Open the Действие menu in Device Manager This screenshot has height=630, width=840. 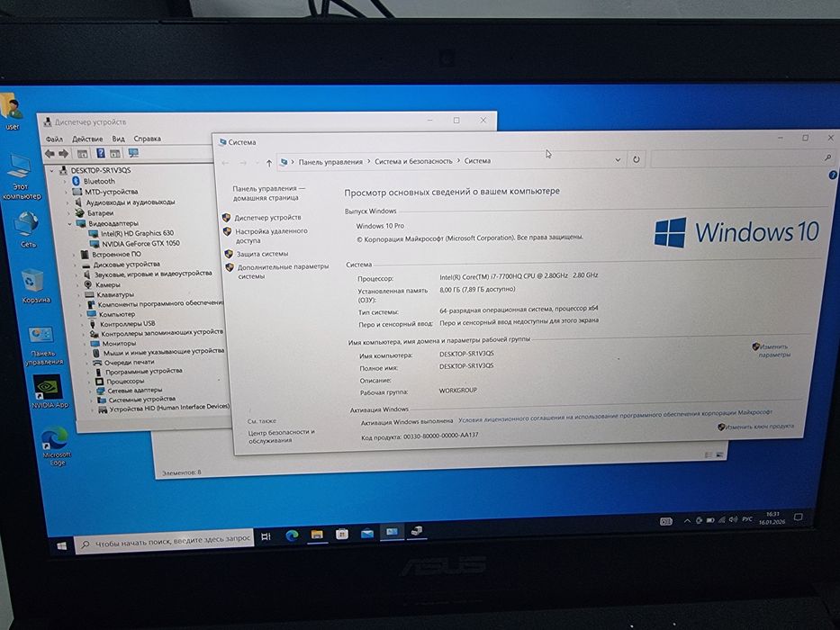point(87,139)
